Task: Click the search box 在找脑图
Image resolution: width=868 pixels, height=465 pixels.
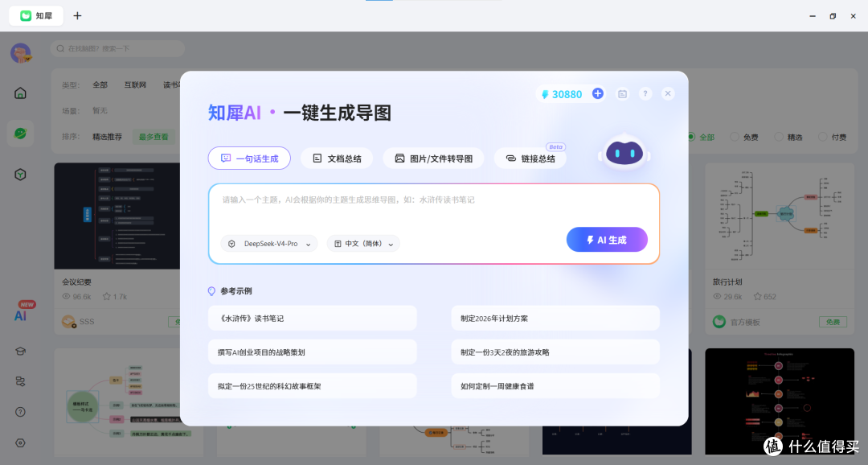Action: [117, 49]
